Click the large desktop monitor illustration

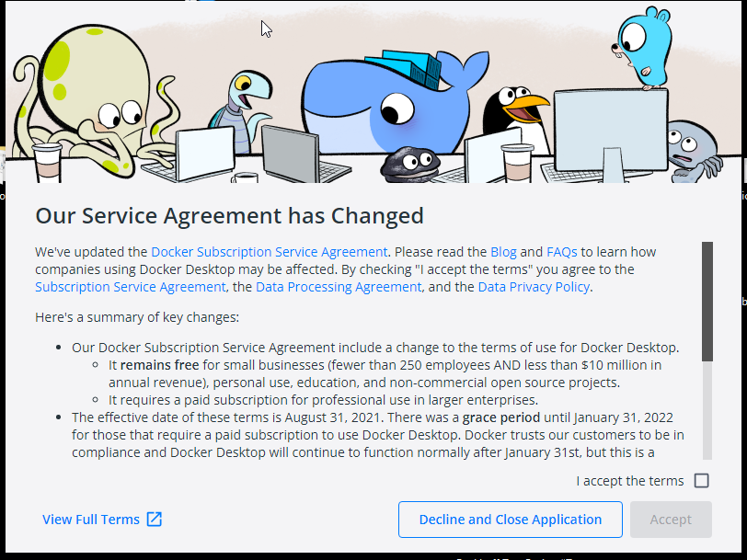coord(611,133)
